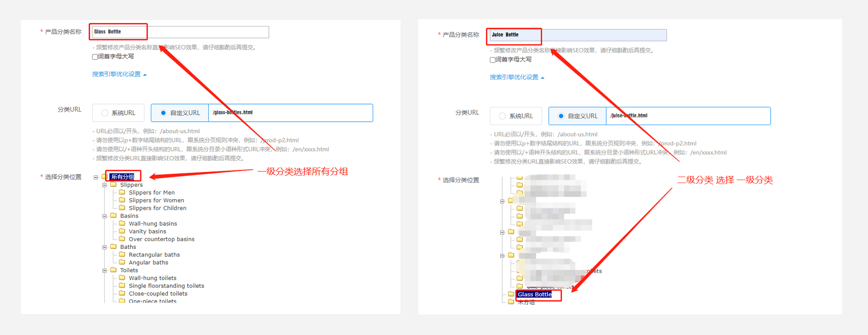Select the highlighted Glass Bottle category
This screenshot has height=335, width=868.
[x=534, y=294]
